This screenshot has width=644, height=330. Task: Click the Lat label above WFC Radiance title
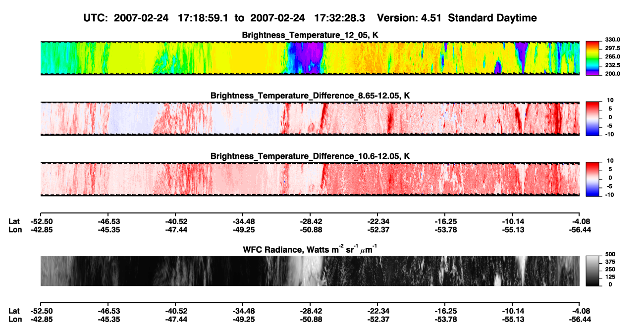[14, 222]
